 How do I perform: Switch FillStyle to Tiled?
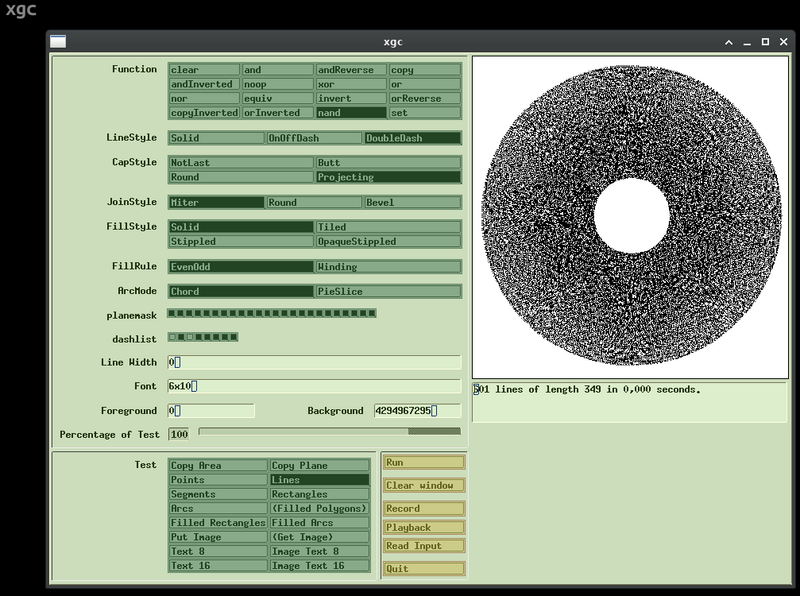[387, 227]
